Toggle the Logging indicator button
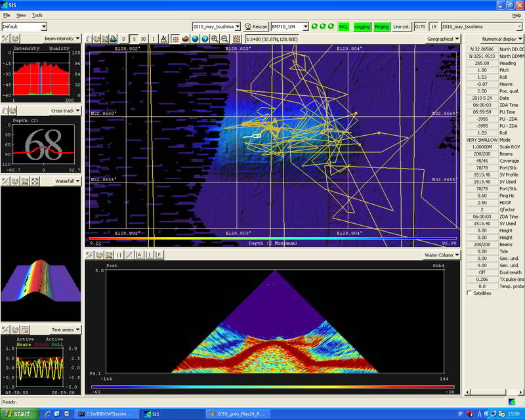The height and width of the screenshot is (420, 525). (362, 26)
